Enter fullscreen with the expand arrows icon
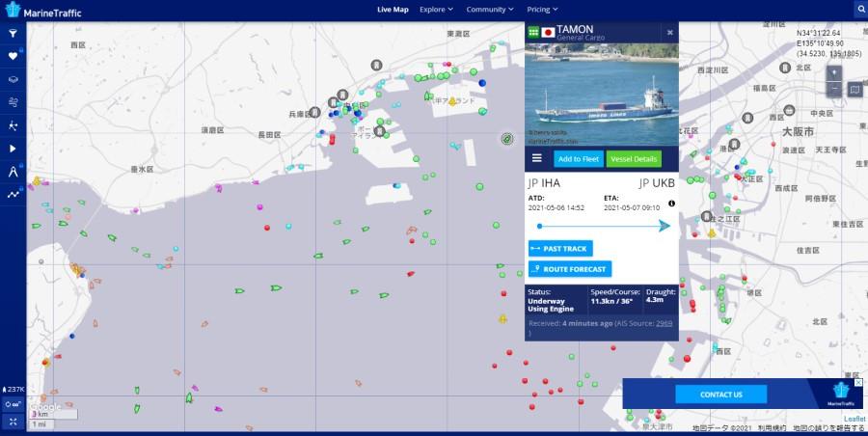The height and width of the screenshot is (436, 868). [x=13, y=422]
